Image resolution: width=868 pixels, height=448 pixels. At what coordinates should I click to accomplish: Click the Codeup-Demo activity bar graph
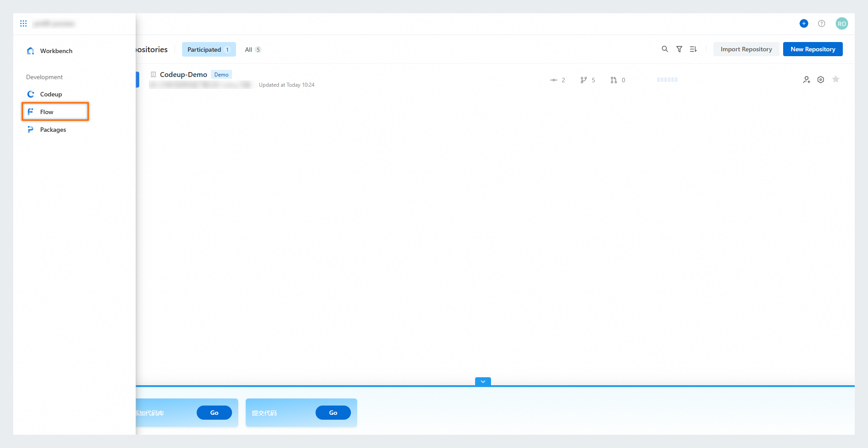[x=667, y=80]
